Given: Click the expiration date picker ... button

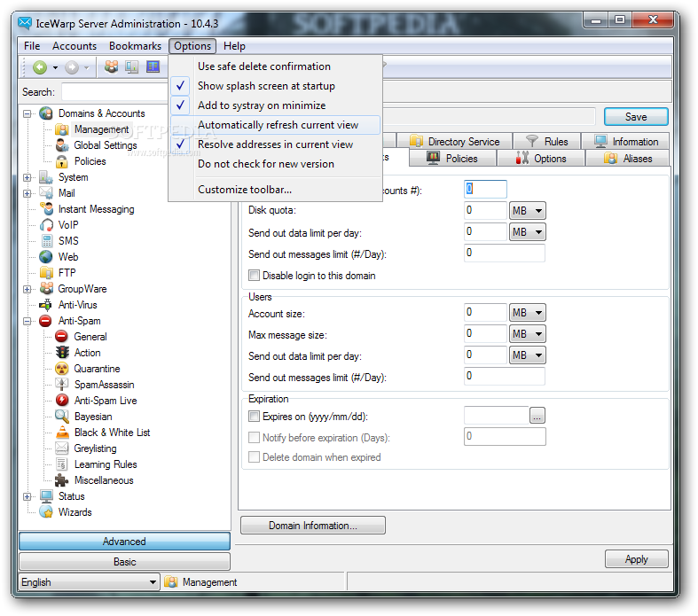Looking at the screenshot, I should point(537,416).
